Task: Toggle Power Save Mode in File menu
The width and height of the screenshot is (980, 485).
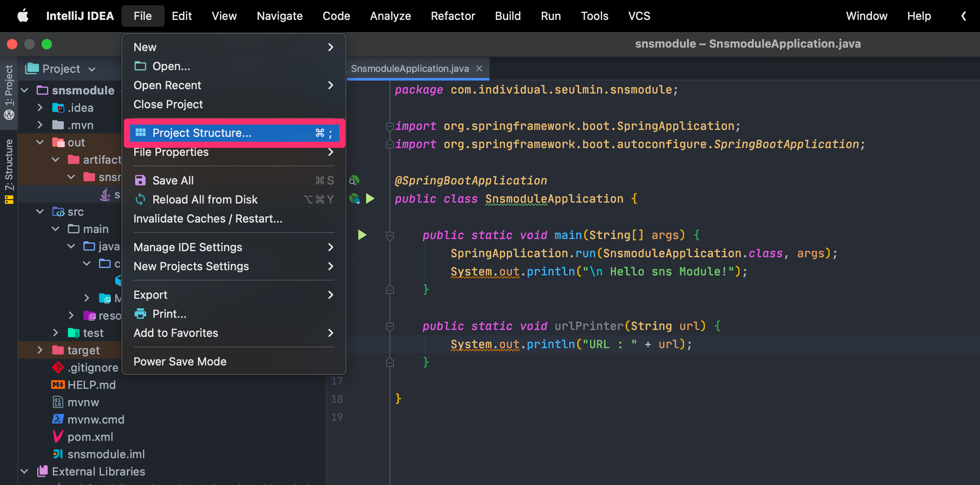Action: click(x=180, y=362)
